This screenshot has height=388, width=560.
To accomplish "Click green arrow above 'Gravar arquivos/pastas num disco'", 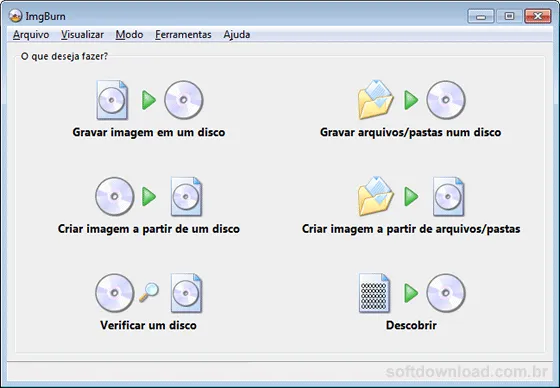I will tap(411, 100).
